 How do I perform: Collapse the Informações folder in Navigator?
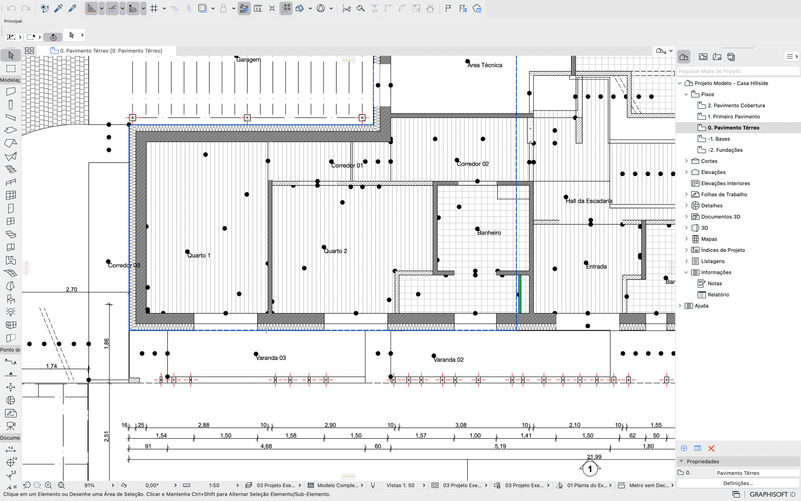pyautogui.click(x=687, y=272)
